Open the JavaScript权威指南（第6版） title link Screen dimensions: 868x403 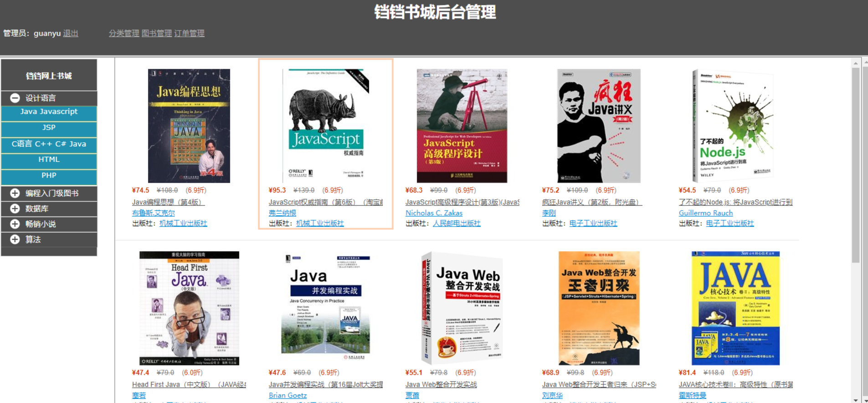coord(326,202)
